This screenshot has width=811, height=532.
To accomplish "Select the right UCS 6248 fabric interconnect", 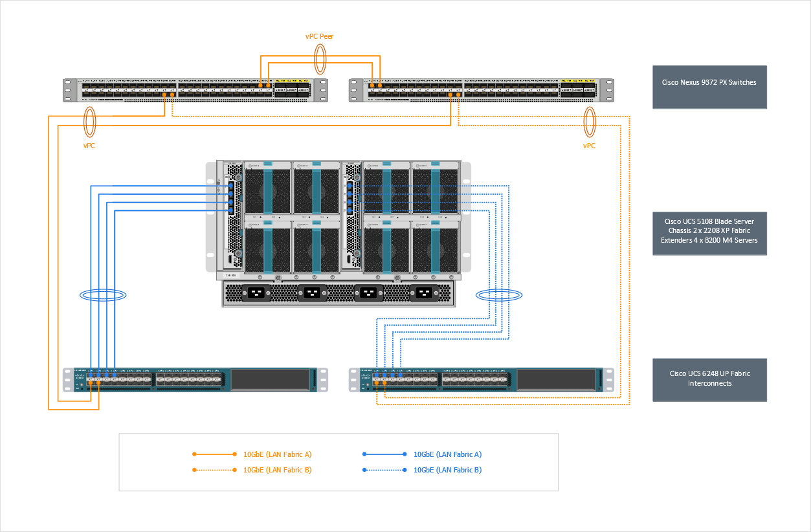I will tap(482, 380).
